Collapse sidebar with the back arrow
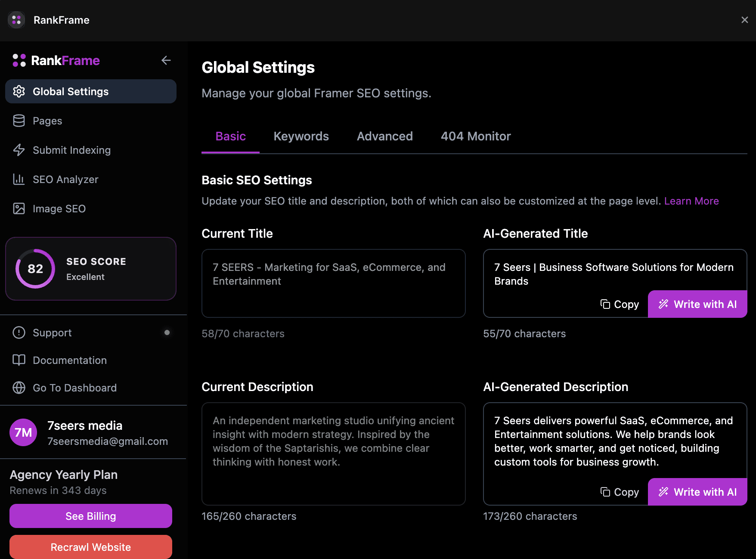The height and width of the screenshot is (559, 756). click(x=166, y=60)
